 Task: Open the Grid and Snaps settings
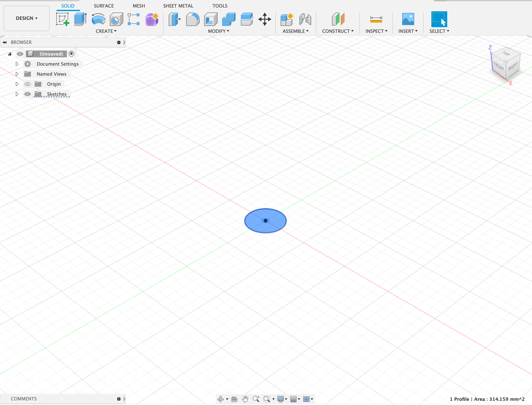[294, 399]
